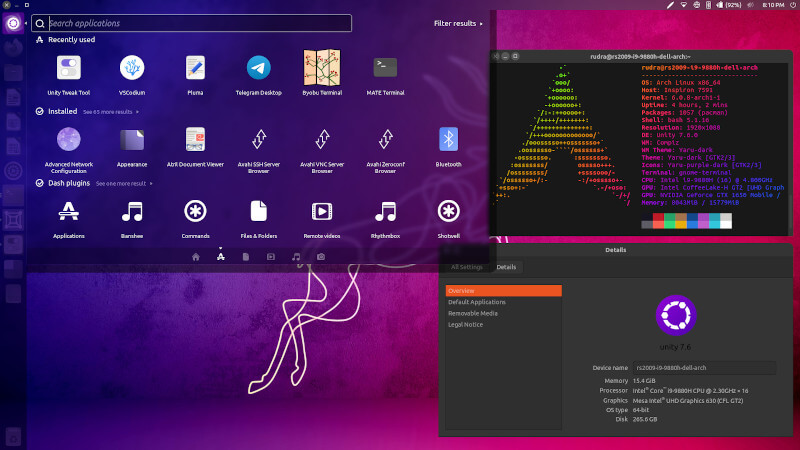The width and height of the screenshot is (800, 450).
Task: Launch MATE Terminal from recently used
Action: [x=385, y=74]
